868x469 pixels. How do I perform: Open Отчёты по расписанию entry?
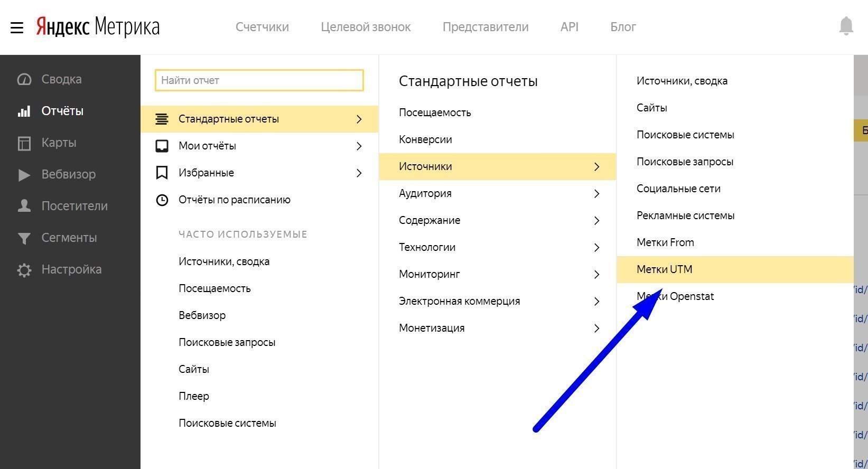click(x=259, y=200)
